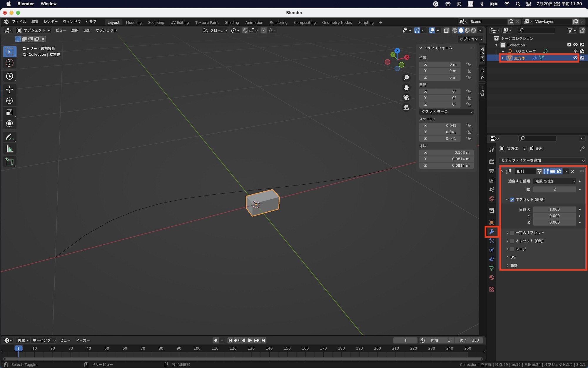The height and width of the screenshot is (368, 588).
Task: Open the Modifier properties wrench tab
Action: pyautogui.click(x=492, y=232)
